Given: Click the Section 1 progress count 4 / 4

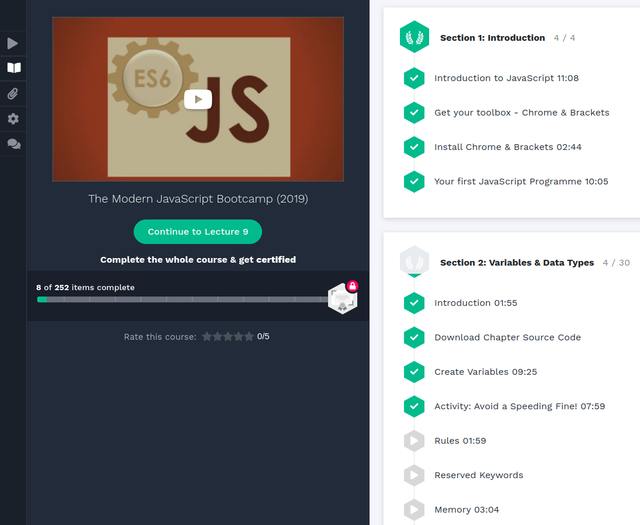Looking at the screenshot, I should click(x=564, y=38).
